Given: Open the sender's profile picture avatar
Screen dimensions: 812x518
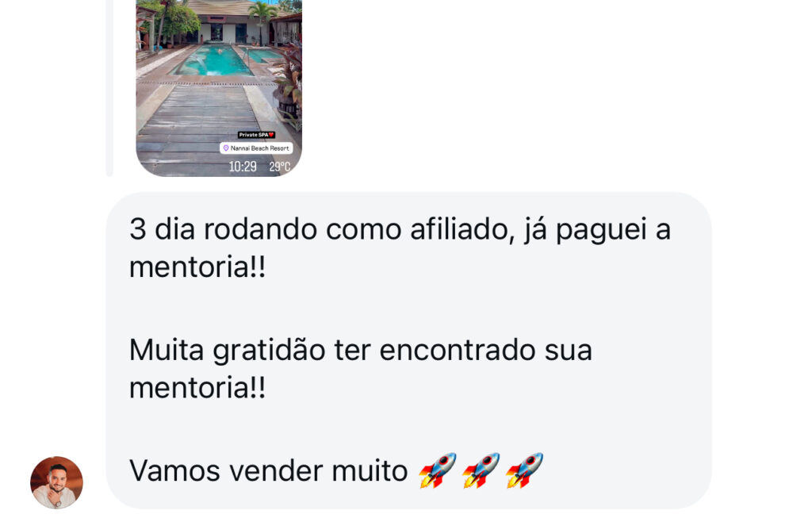Looking at the screenshot, I should click(56, 482).
